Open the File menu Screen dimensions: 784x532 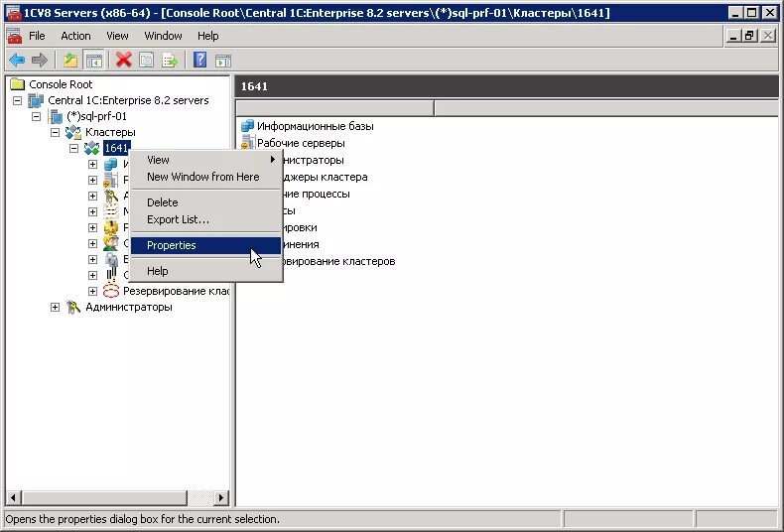(37, 36)
